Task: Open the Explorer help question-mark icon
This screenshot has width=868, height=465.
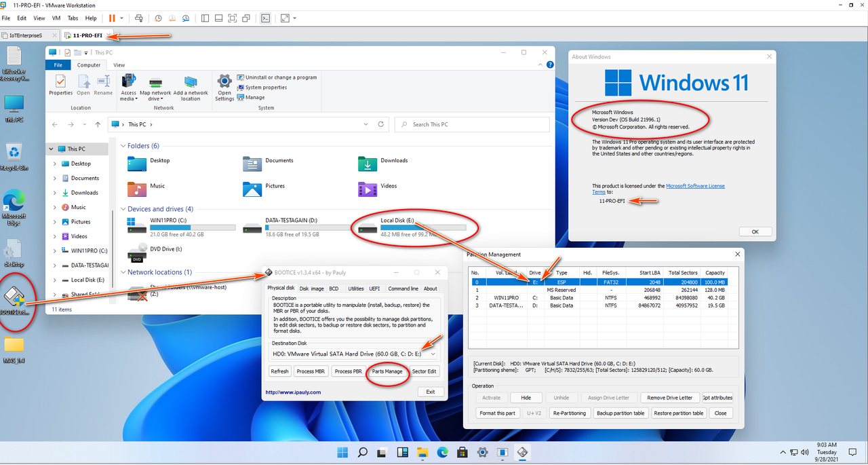Action: coord(549,65)
